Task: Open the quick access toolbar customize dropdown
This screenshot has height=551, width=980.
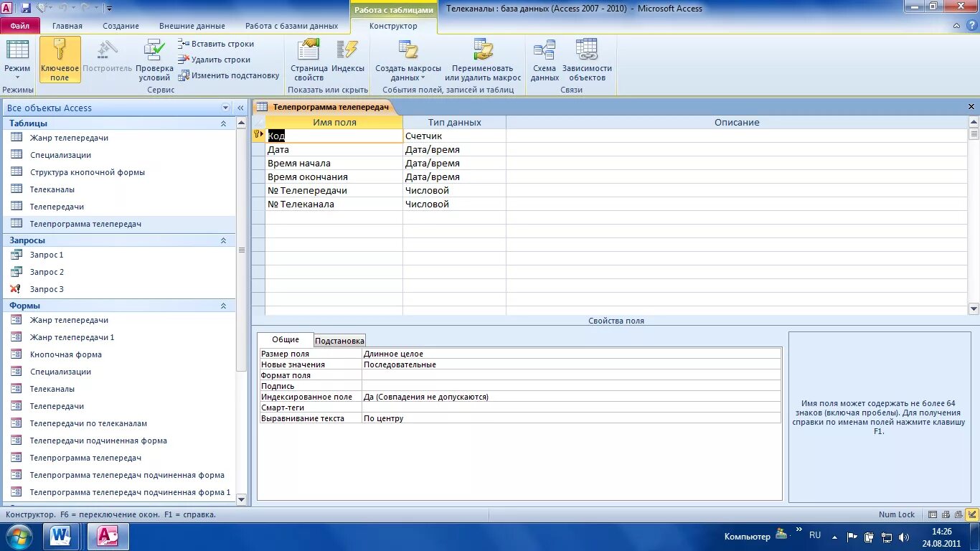Action: click(x=109, y=9)
